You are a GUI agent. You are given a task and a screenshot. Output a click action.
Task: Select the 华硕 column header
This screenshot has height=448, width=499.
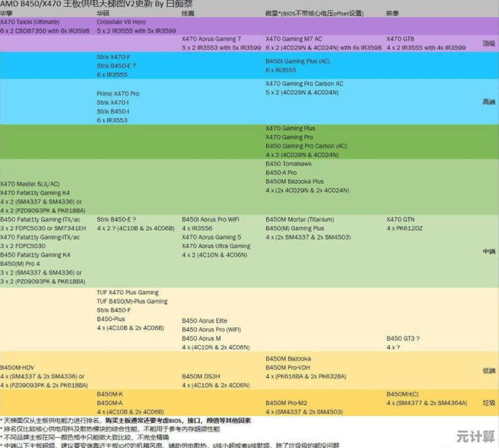pyautogui.click(x=103, y=12)
